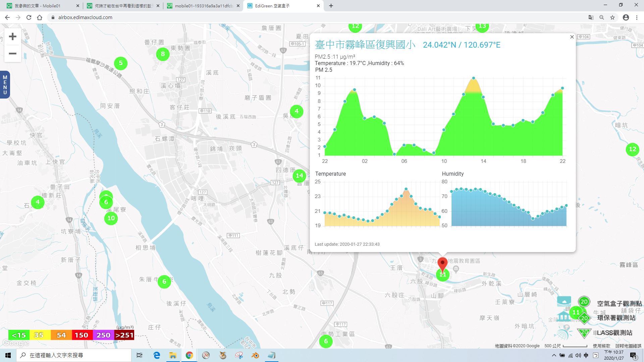Switch to 何時才能在台中再看到 tab
The image size is (644, 362).
click(x=123, y=6)
